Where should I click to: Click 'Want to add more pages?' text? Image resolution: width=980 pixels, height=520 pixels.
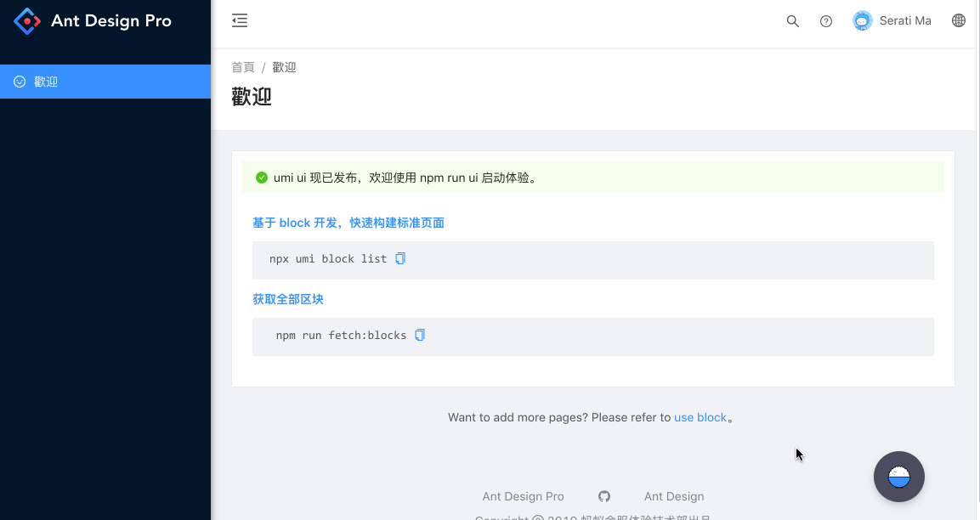pos(518,417)
